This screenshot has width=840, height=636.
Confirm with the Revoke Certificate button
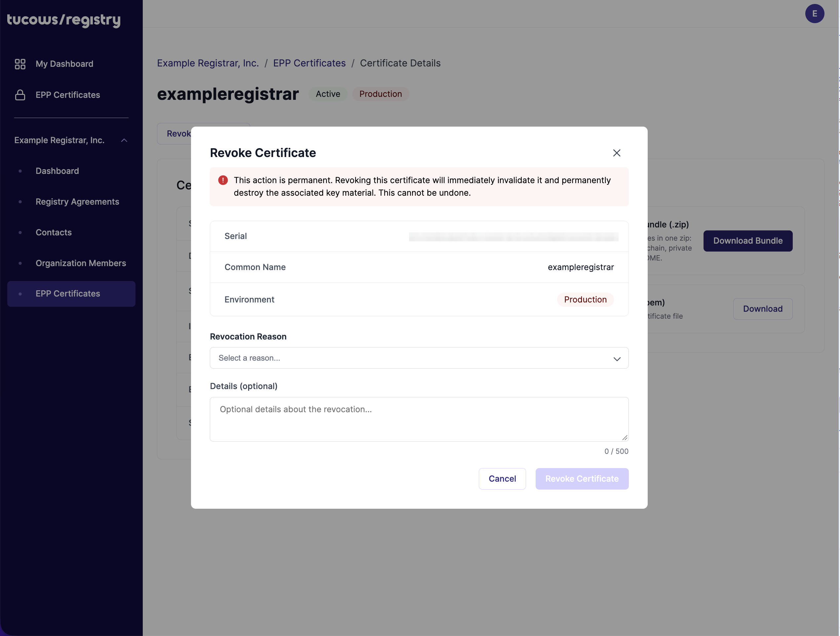[x=582, y=479]
